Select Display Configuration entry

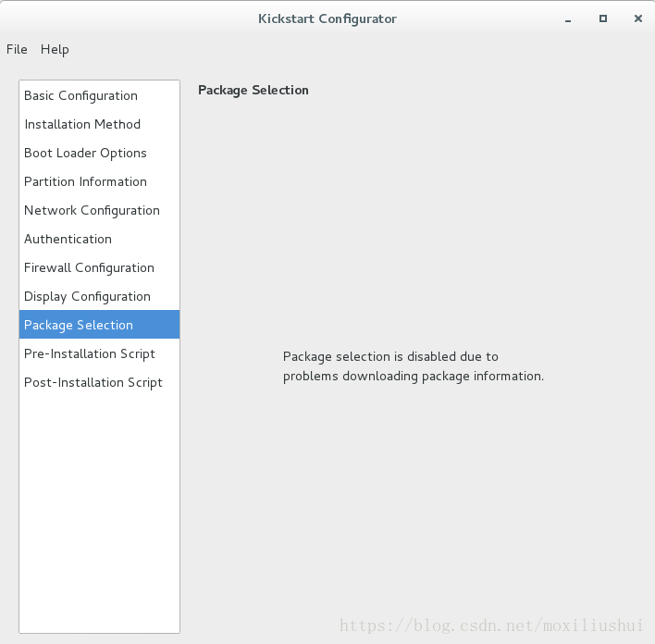click(x=99, y=296)
